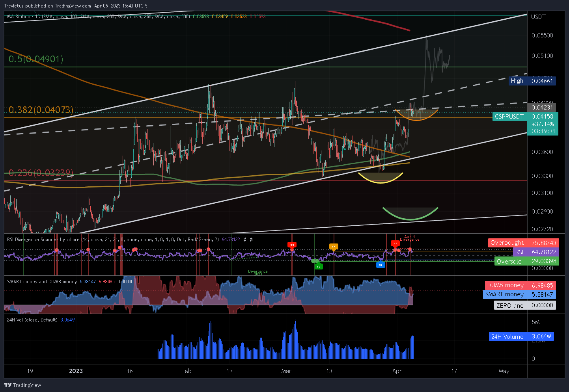Click the red HH marker near early March
The image size is (569, 392).
pos(292,245)
